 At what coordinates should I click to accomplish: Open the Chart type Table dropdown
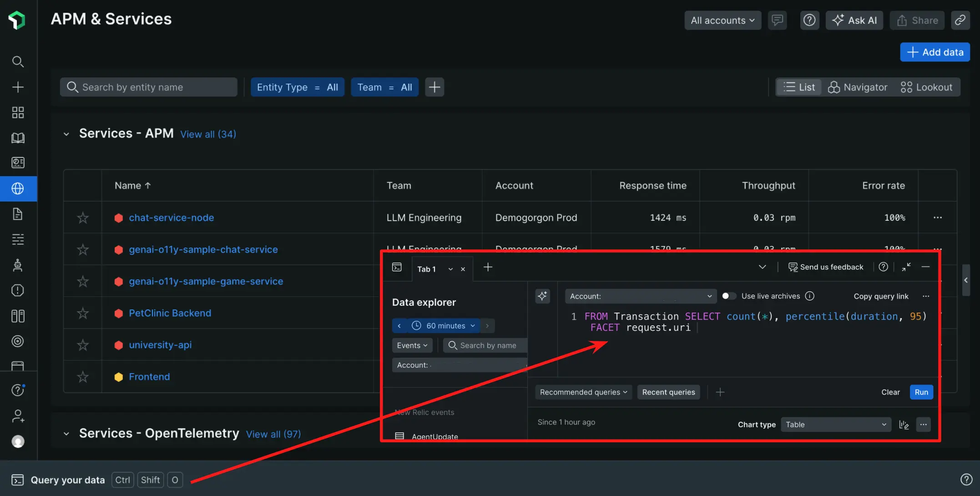(835, 424)
